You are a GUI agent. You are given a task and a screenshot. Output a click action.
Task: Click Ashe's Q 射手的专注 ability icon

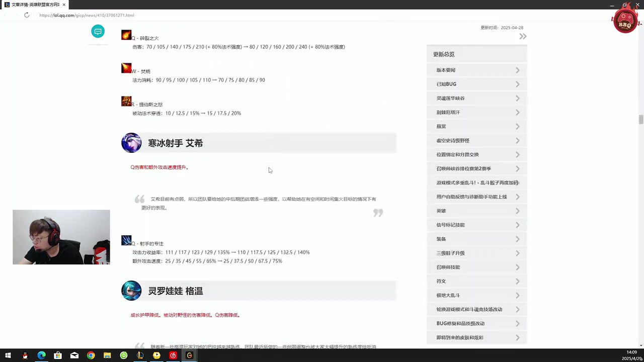click(x=126, y=240)
